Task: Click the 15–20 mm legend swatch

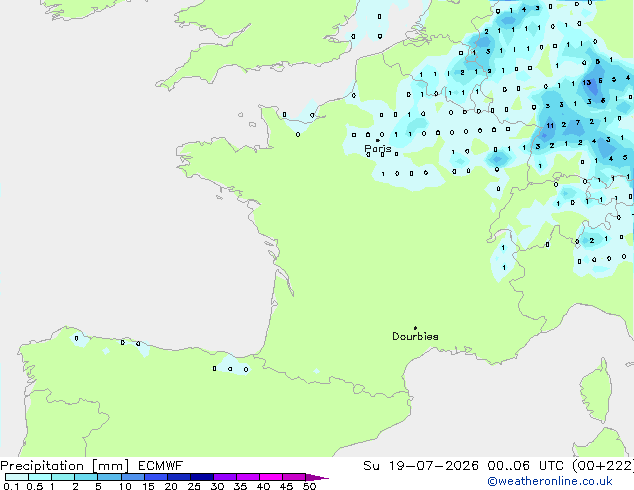Action: (155, 477)
